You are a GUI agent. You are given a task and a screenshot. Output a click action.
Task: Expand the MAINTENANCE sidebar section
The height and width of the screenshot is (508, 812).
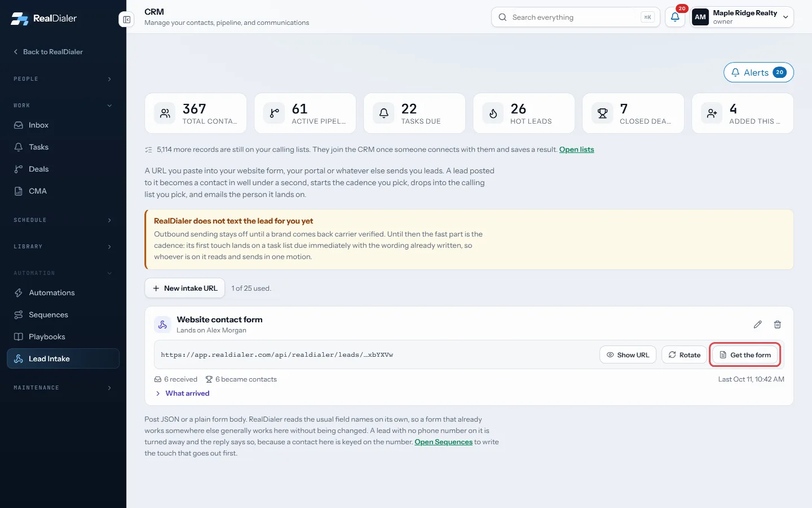click(x=63, y=388)
